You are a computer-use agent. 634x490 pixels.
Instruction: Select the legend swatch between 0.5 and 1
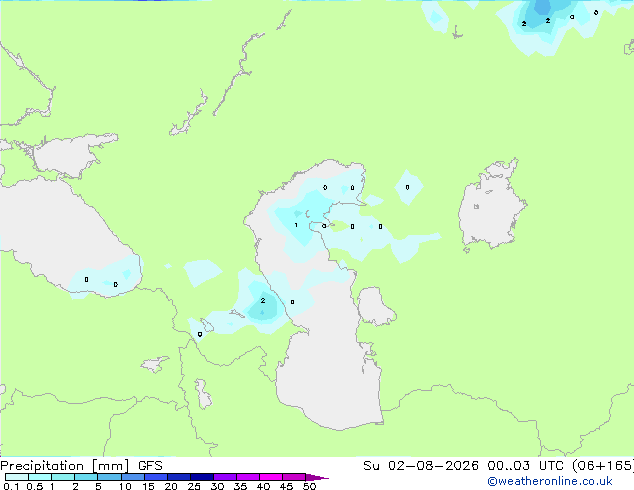pyautogui.click(x=40, y=477)
